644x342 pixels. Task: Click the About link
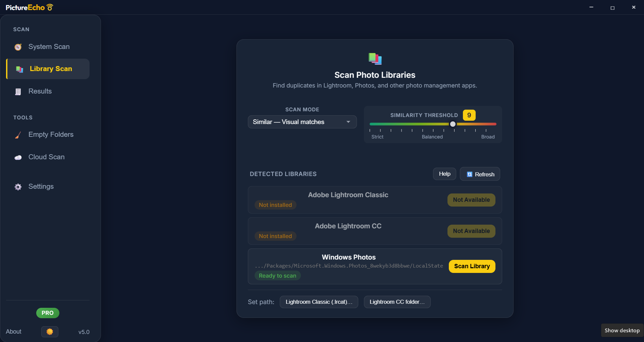tap(13, 332)
